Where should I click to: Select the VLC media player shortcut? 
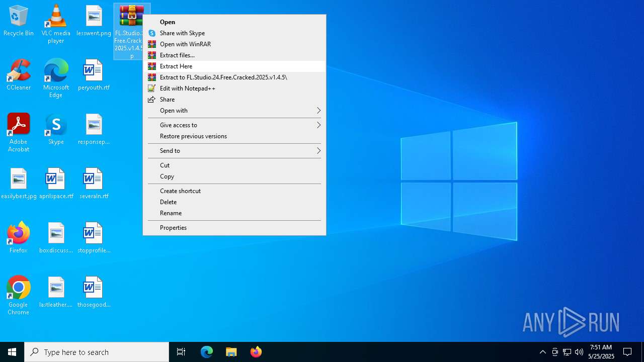click(x=56, y=24)
